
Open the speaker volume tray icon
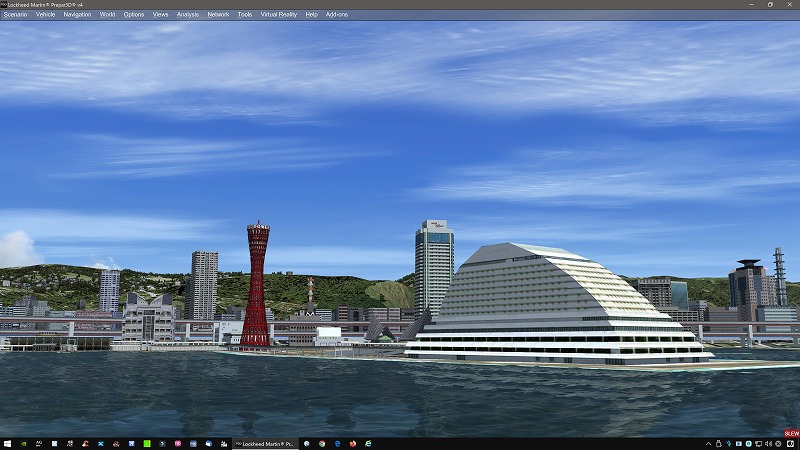click(x=768, y=444)
